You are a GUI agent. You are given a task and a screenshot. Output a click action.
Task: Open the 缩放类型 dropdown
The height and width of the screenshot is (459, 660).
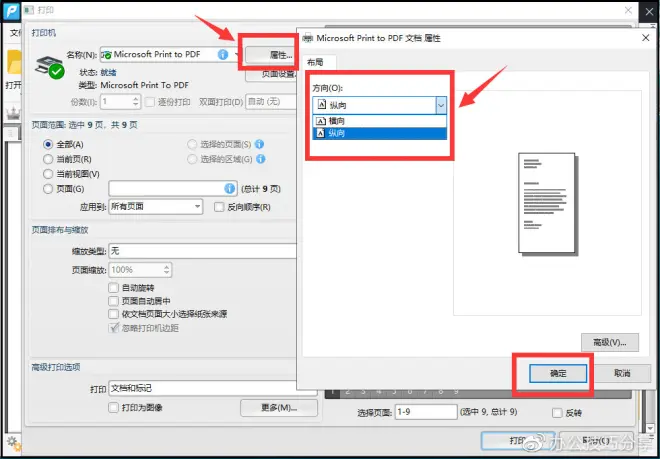(202, 251)
